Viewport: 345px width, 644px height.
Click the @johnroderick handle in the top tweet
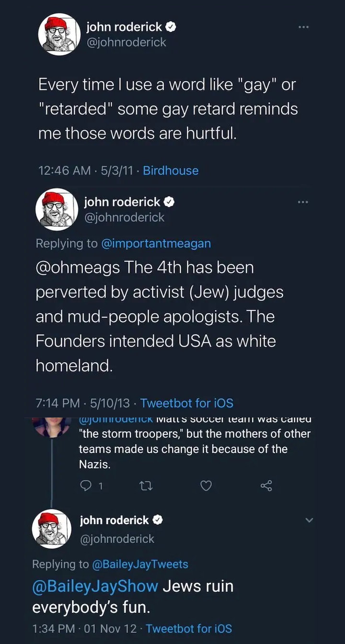pyautogui.click(x=126, y=42)
